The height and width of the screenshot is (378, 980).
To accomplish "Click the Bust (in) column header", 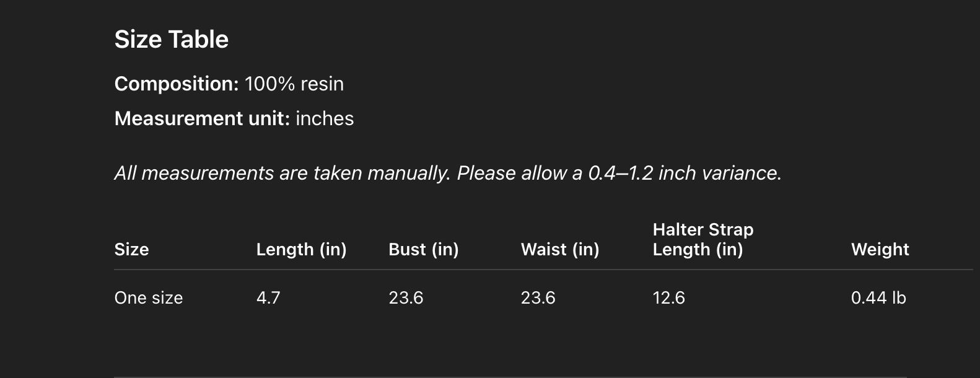I will tap(423, 249).
